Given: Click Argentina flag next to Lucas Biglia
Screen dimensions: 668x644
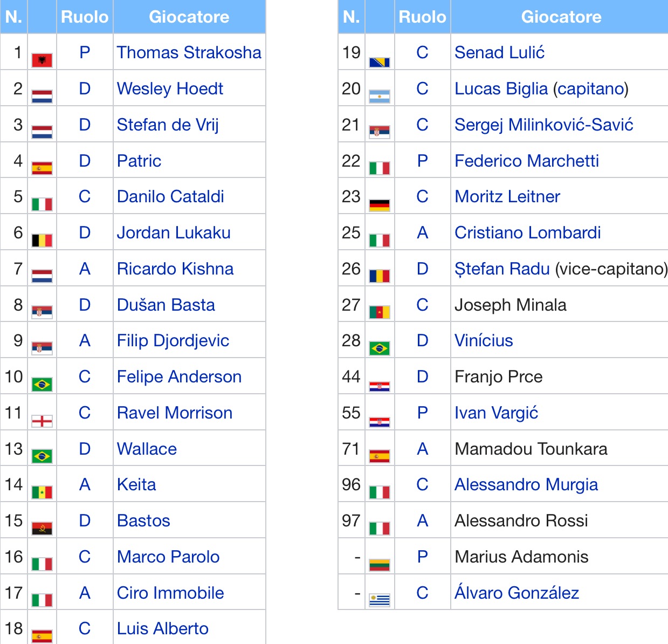Looking at the screenshot, I should coord(380,97).
